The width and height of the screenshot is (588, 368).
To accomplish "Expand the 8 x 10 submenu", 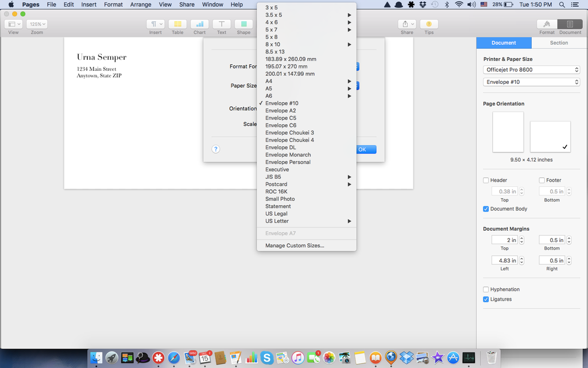I will (307, 44).
